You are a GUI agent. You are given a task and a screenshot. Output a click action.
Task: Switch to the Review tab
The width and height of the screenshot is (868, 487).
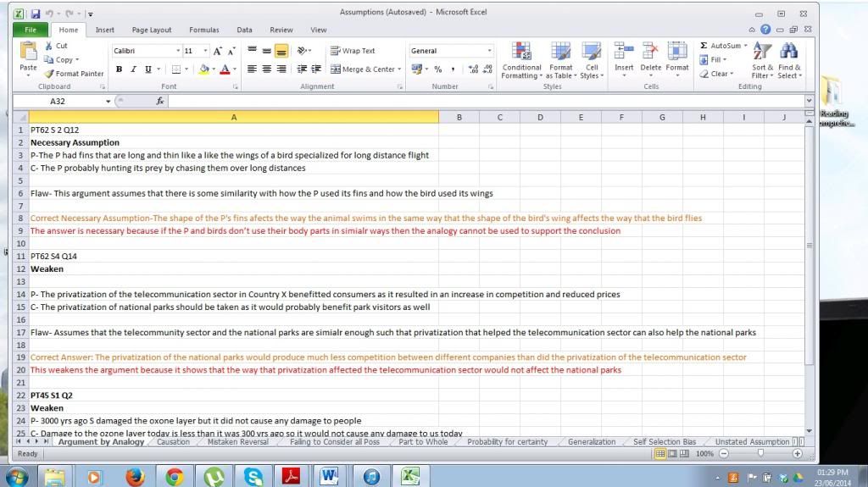pyautogui.click(x=281, y=30)
